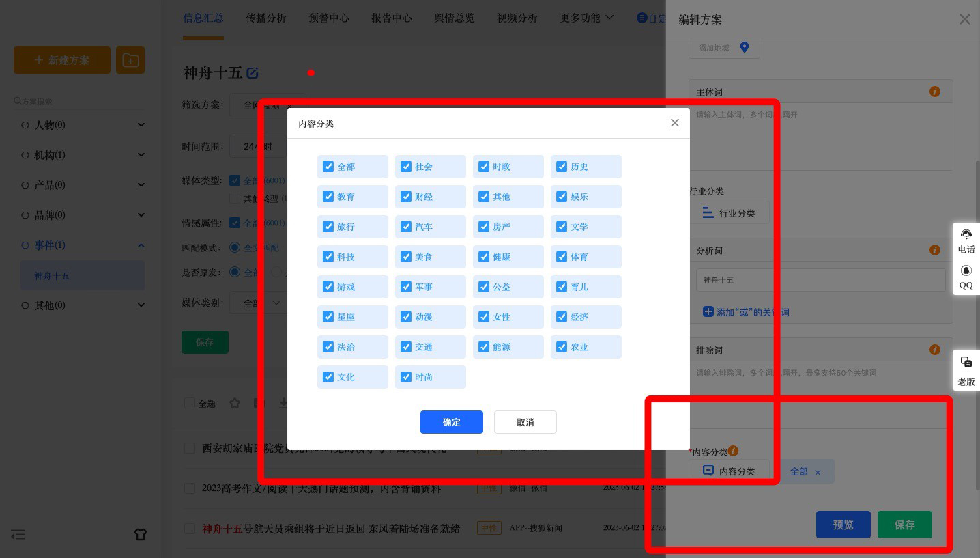Screen dimensions: 980x558
Task: Open the 视频分析 tab
Action: pyautogui.click(x=517, y=18)
